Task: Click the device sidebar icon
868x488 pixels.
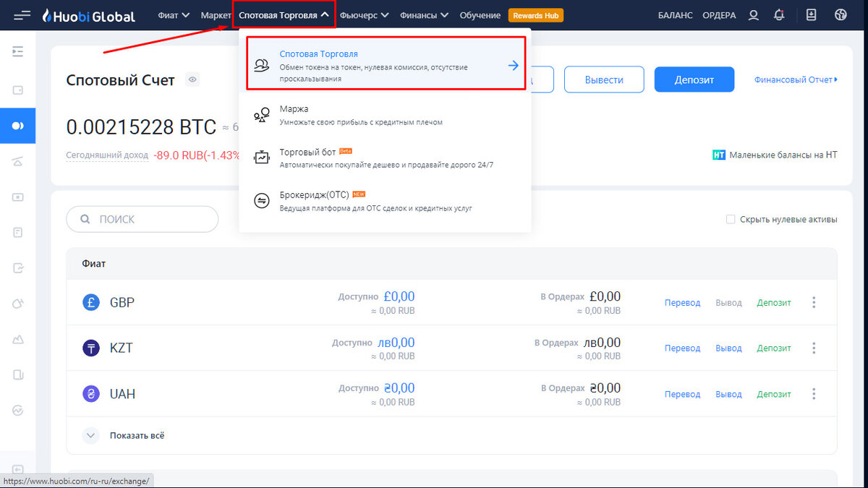Action: pyautogui.click(x=18, y=374)
